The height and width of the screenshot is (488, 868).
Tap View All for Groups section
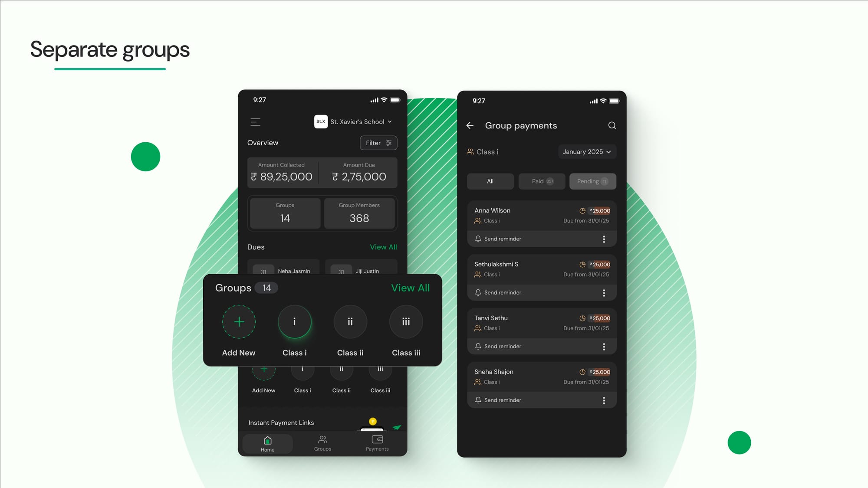pyautogui.click(x=410, y=288)
